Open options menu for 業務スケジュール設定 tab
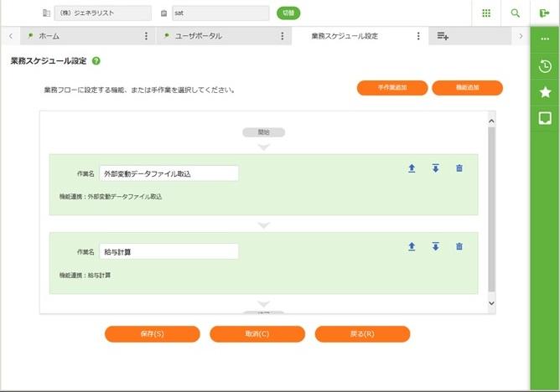Viewport: 560px width, 392px height. tap(418, 36)
